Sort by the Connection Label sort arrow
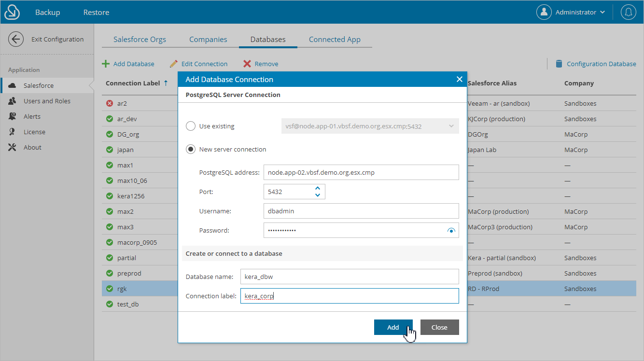This screenshot has width=644, height=361. pos(166,83)
